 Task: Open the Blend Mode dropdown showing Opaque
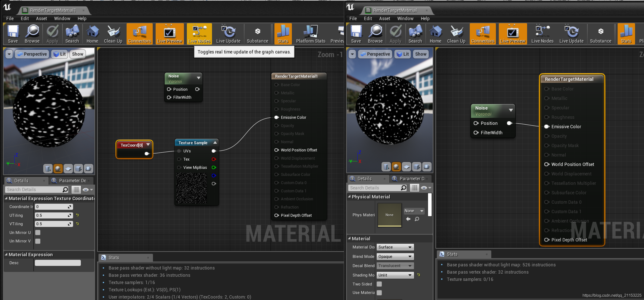395,256
